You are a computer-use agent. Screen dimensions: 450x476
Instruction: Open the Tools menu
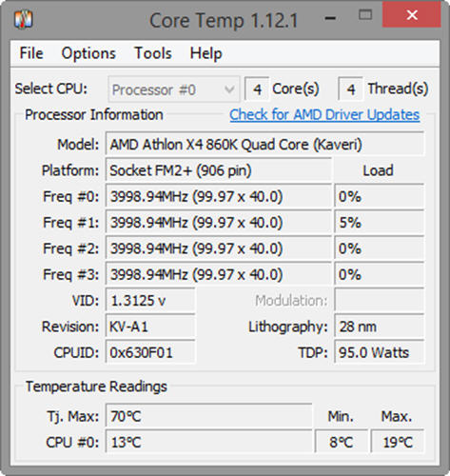pos(153,53)
